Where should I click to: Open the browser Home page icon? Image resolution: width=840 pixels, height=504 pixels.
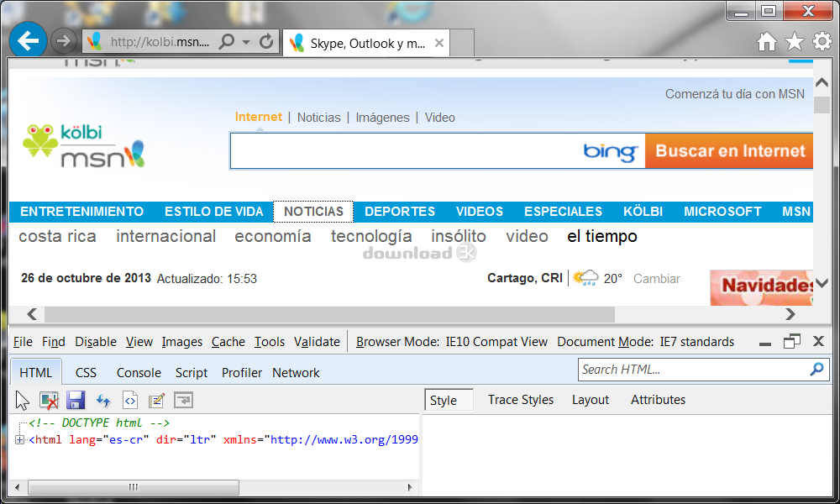(x=767, y=41)
